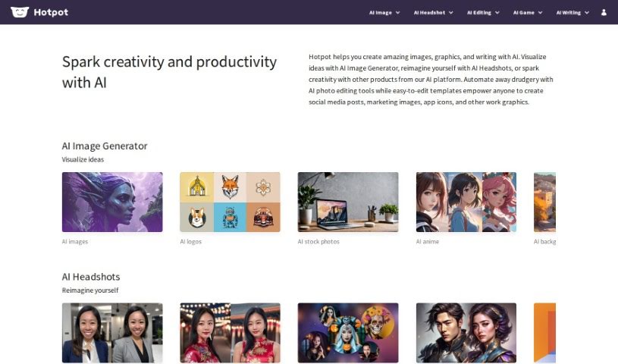This screenshot has height=364, width=618.
Task: Open the AI Game menu
Action: point(528,13)
